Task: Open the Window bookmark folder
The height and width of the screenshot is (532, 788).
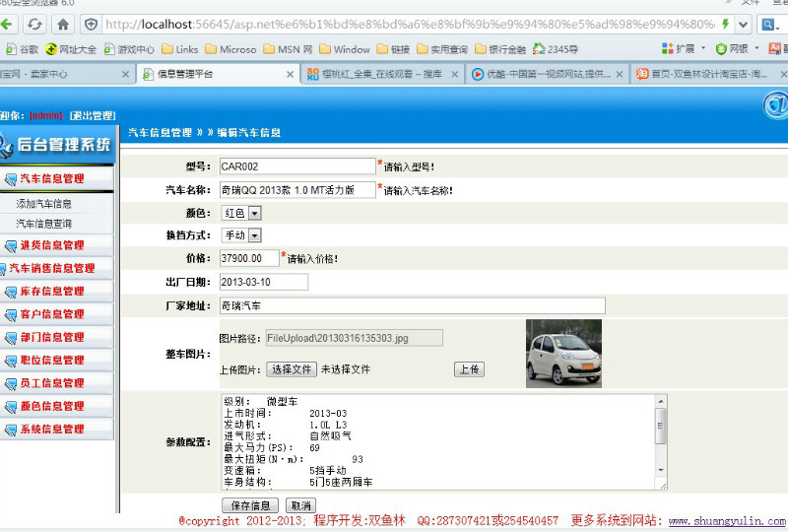Action: [x=345, y=49]
